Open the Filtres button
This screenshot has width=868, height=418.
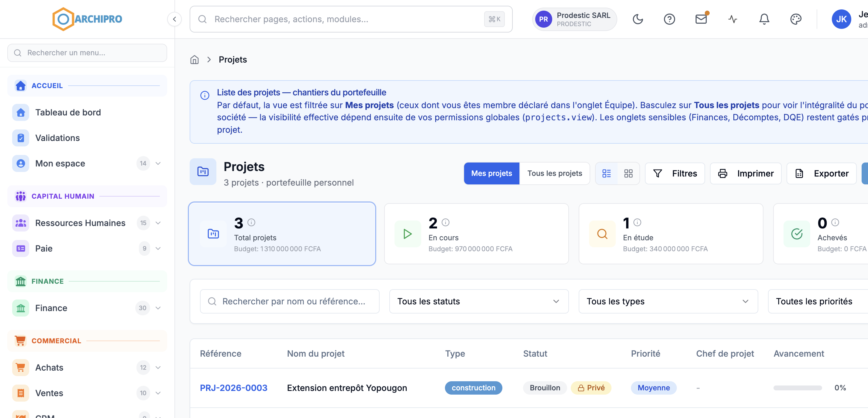pyautogui.click(x=675, y=173)
